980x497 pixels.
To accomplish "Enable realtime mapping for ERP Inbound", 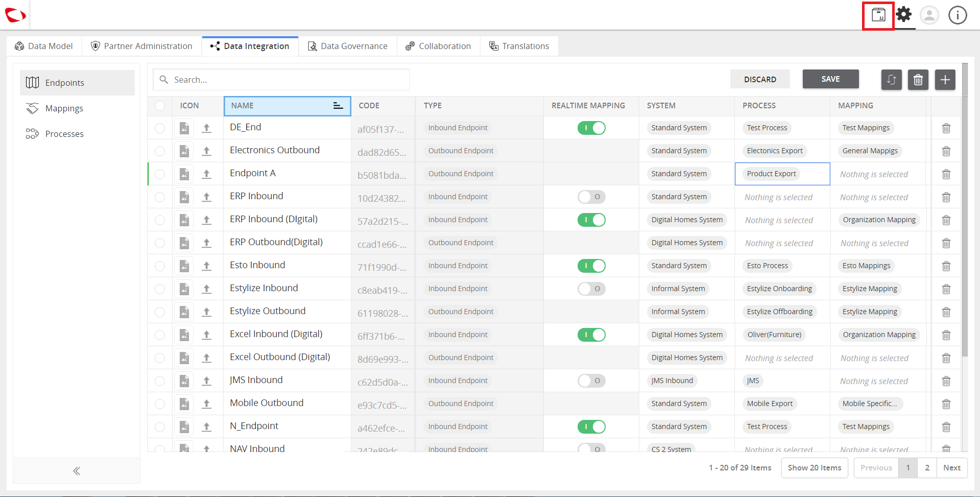I will 591,197.
